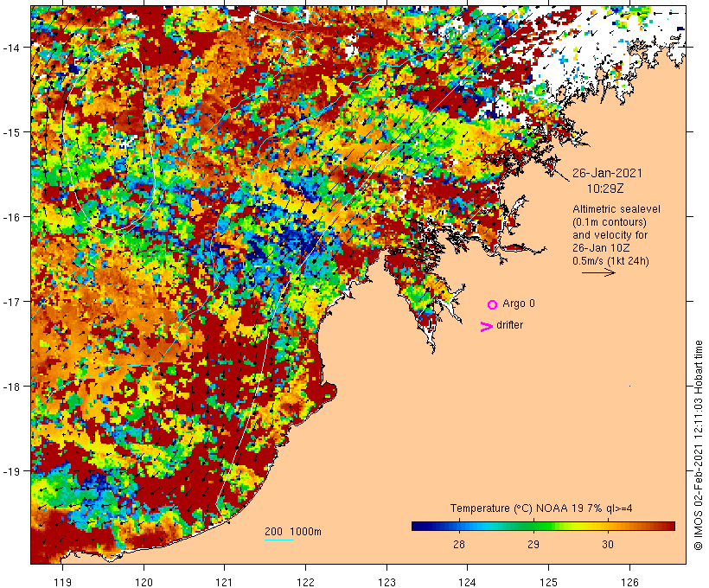
Task: Click the 10:29Z time label
Action: [x=607, y=187]
